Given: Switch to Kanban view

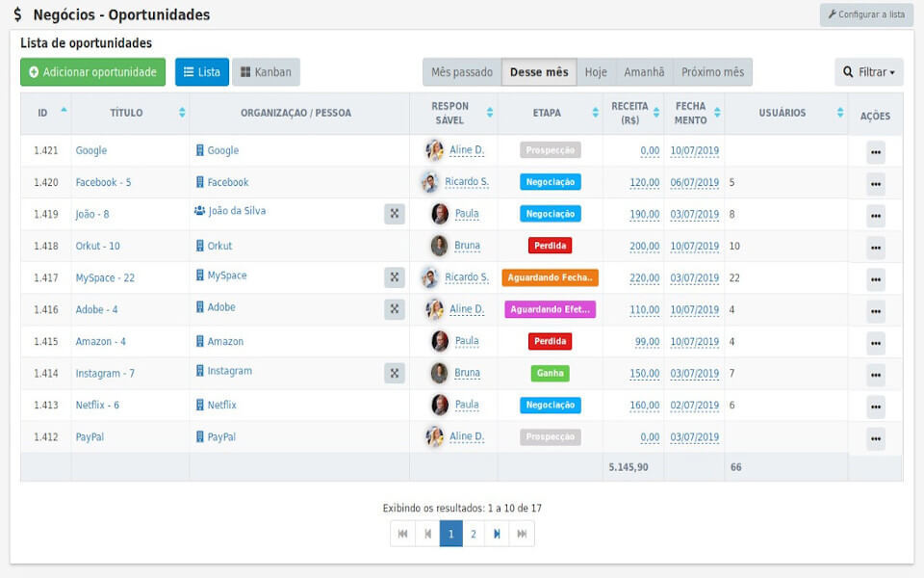Looking at the screenshot, I should (266, 72).
